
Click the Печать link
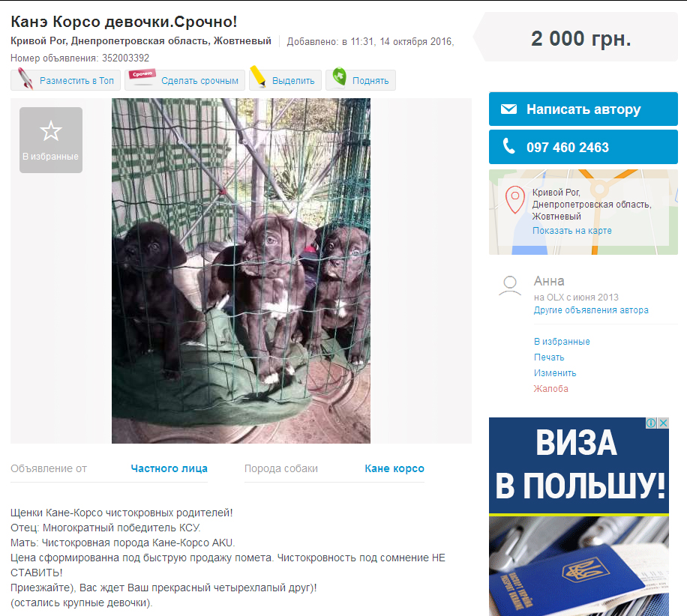pyautogui.click(x=549, y=357)
